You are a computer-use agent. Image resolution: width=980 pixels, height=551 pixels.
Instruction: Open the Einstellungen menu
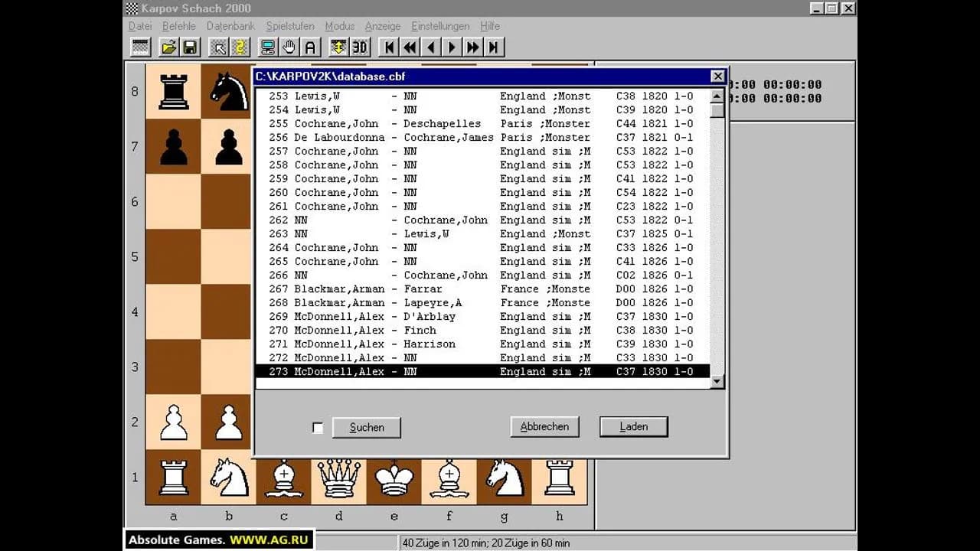click(x=440, y=26)
